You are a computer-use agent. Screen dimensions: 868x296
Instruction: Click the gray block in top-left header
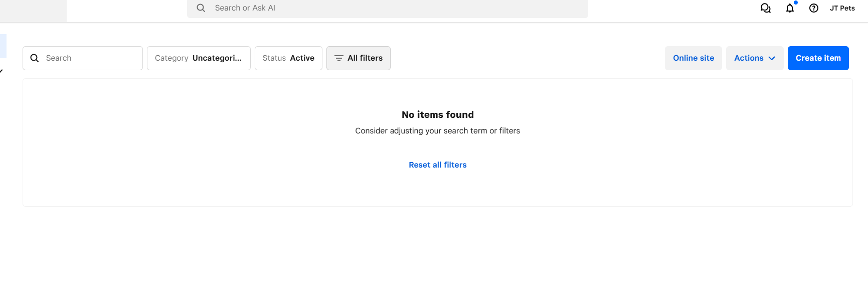click(33, 11)
